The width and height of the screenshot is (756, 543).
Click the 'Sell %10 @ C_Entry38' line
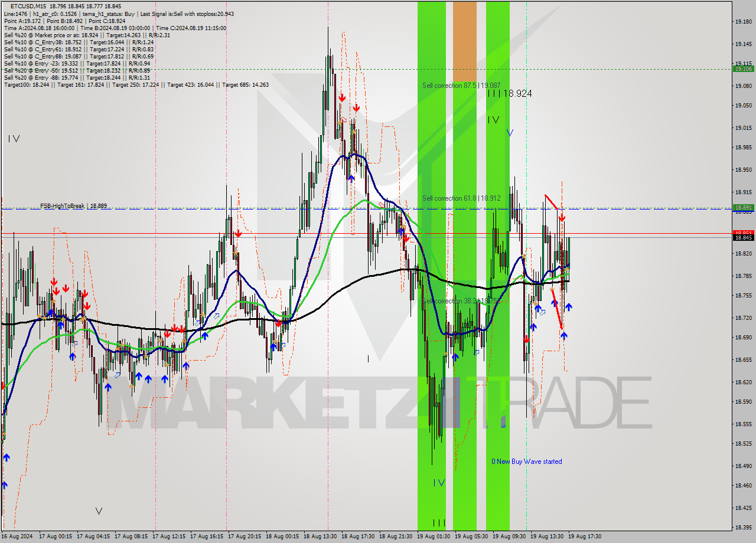click(79, 42)
